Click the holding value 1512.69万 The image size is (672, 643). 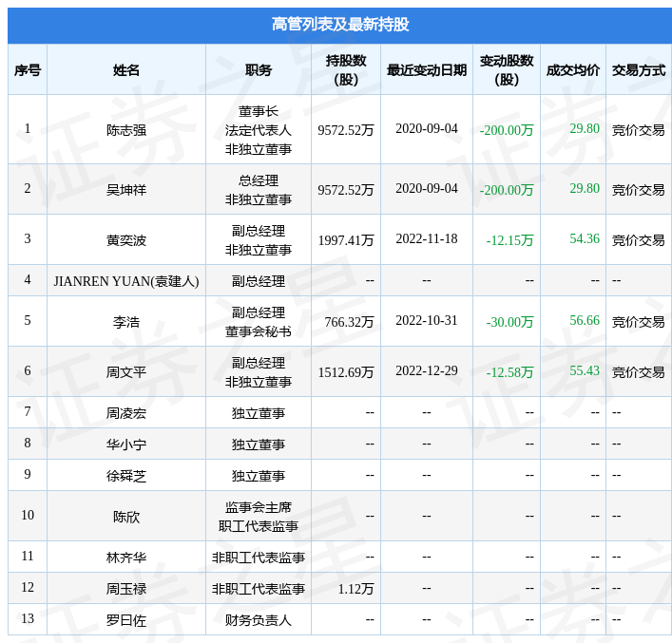click(x=345, y=371)
